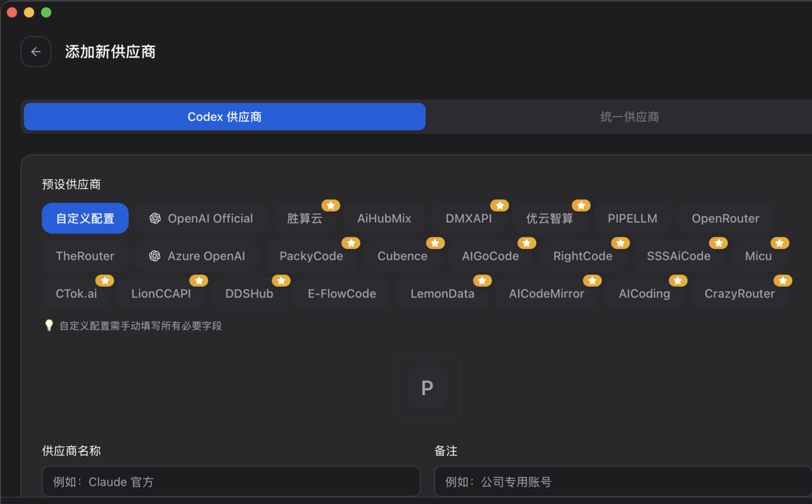The height and width of the screenshot is (504, 812).
Task: Click the P provider avatar
Action: [427, 387]
